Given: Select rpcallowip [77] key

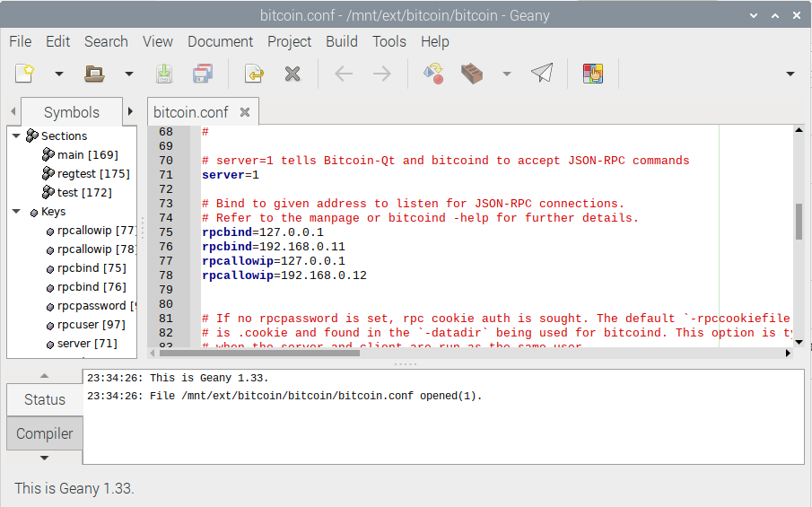Looking at the screenshot, I should [96, 231].
